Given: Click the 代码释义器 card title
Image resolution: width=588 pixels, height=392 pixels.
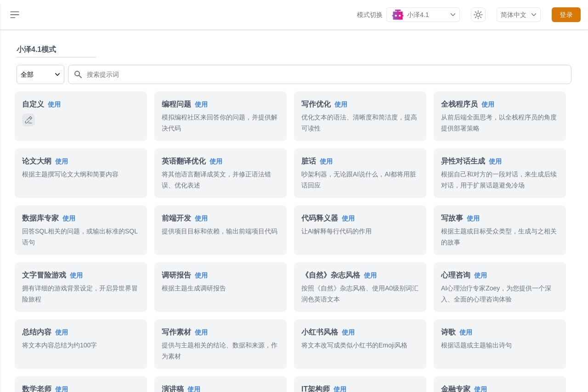Looking at the screenshot, I should [320, 218].
